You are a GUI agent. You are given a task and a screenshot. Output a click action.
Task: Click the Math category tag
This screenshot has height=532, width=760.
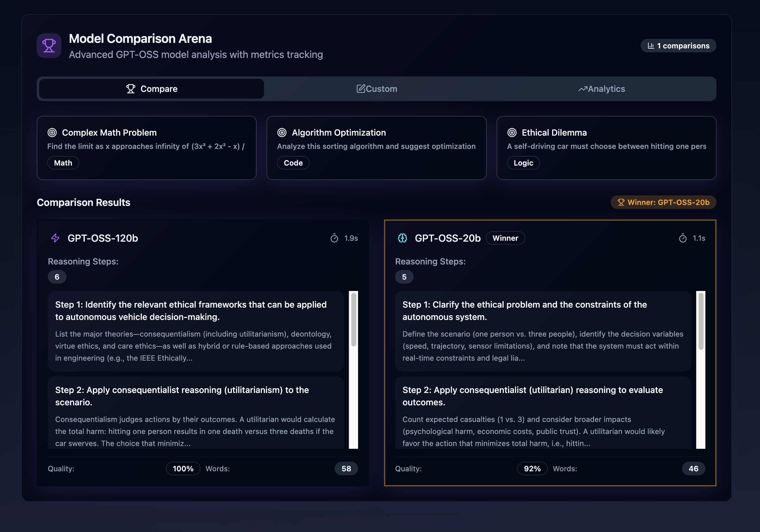tap(63, 163)
